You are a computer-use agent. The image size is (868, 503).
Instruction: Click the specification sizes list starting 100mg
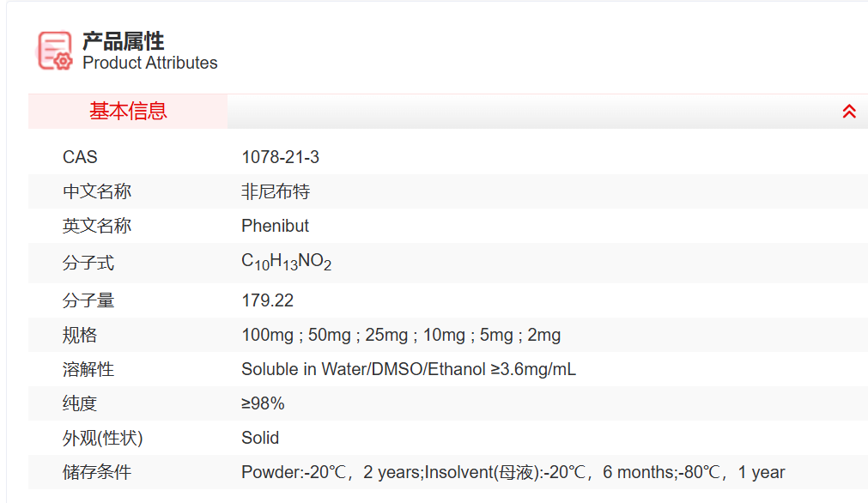pyautogui.click(x=401, y=335)
